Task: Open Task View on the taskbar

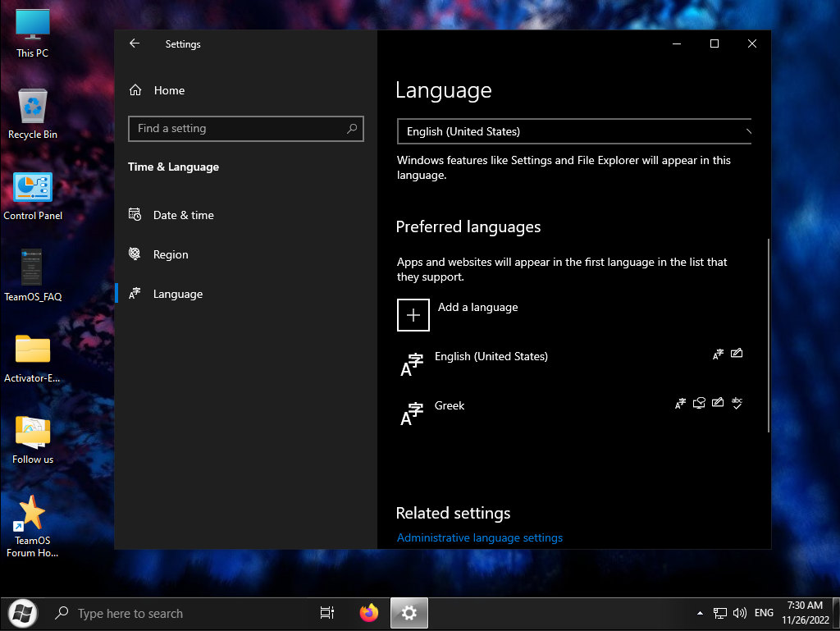Action: click(x=326, y=612)
